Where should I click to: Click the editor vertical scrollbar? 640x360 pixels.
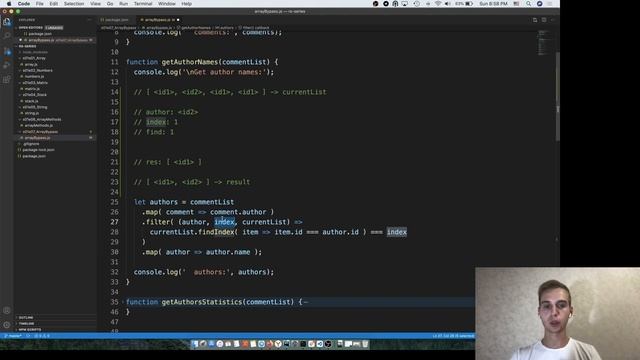pos(557,97)
